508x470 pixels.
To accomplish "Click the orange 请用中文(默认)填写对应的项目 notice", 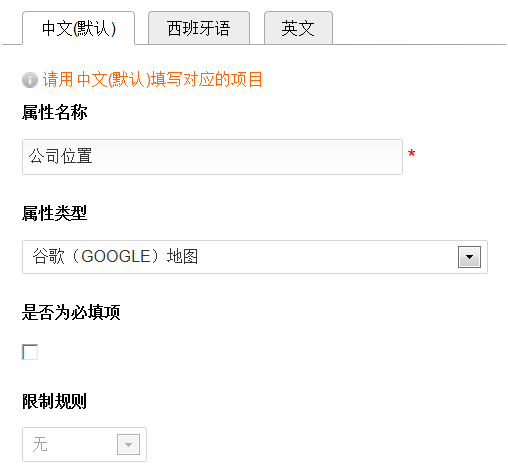I will (x=153, y=80).
